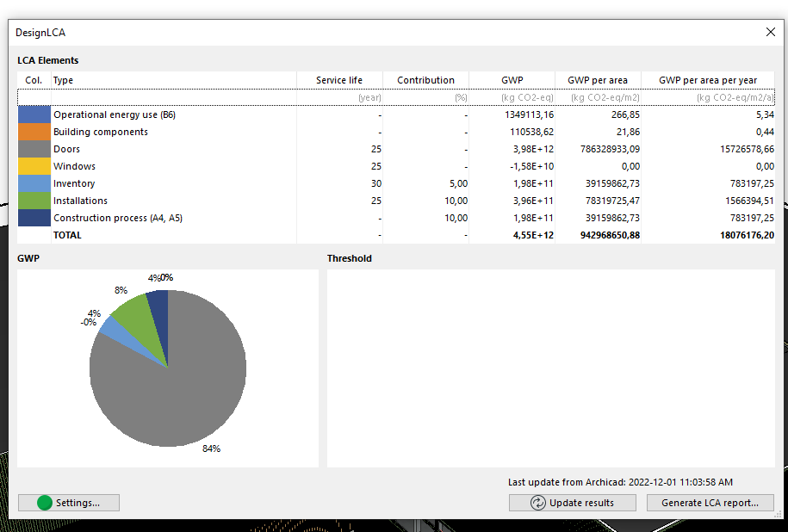Screen dimensions: 788x532
Task: Click total GWP value 4,55E+12
Action: 533,235
